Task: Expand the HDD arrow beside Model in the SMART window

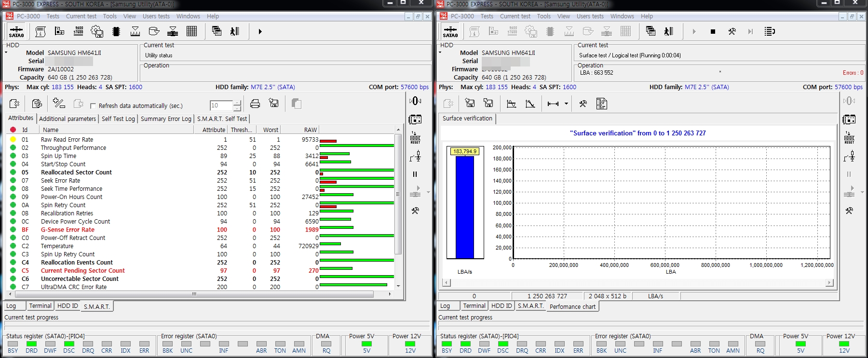Action: [6, 53]
